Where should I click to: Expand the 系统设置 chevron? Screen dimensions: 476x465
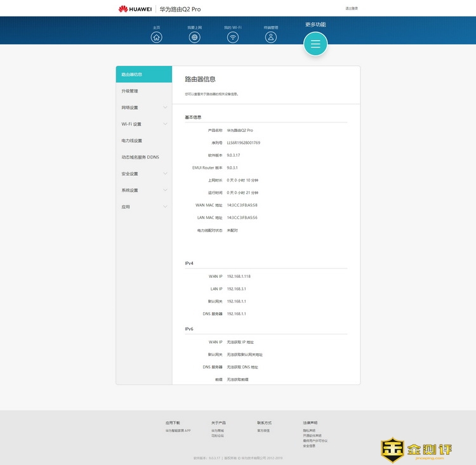pyautogui.click(x=165, y=190)
